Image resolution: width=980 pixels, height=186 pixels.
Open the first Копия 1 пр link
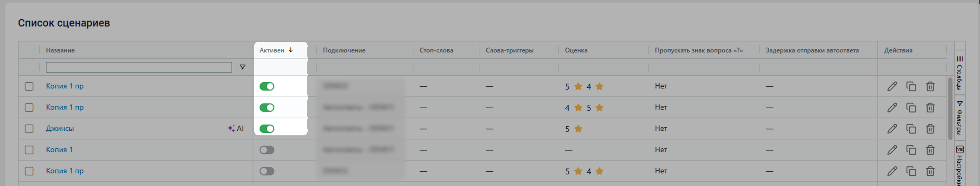point(65,86)
